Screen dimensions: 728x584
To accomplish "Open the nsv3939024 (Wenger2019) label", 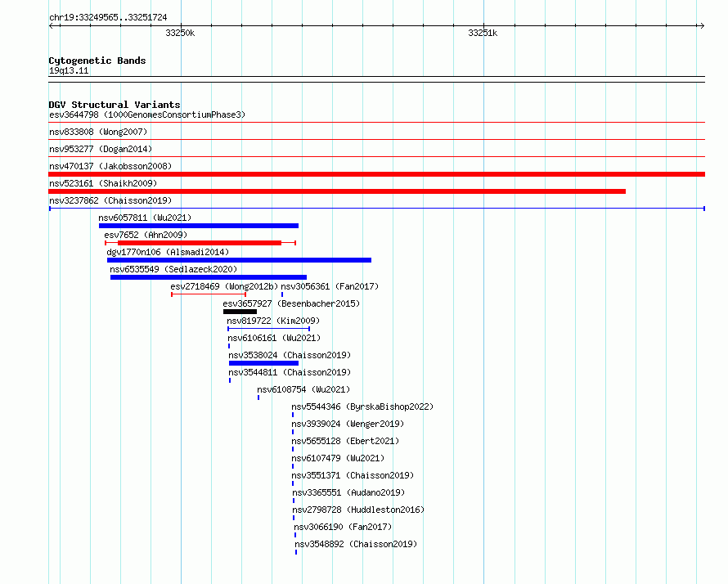I will pos(348,424).
